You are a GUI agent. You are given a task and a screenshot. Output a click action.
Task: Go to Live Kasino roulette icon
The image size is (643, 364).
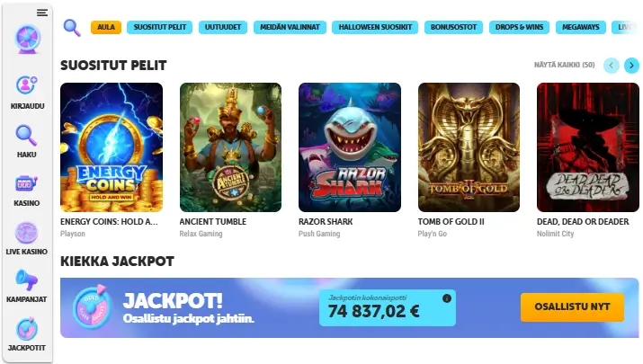26,233
